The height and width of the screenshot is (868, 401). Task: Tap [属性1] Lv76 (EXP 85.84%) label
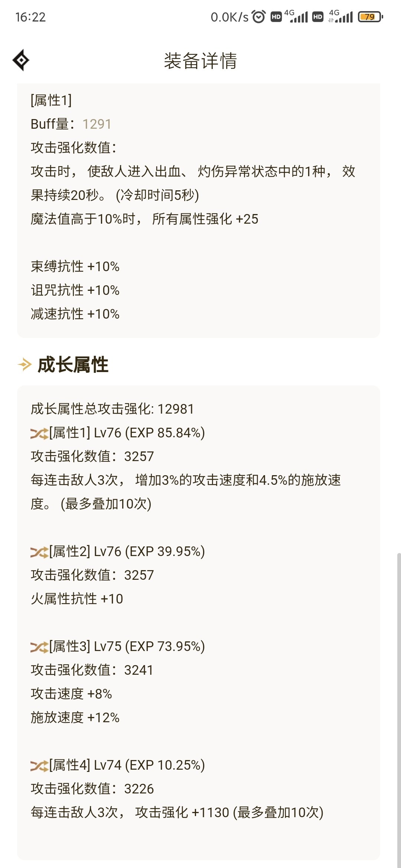(x=127, y=433)
